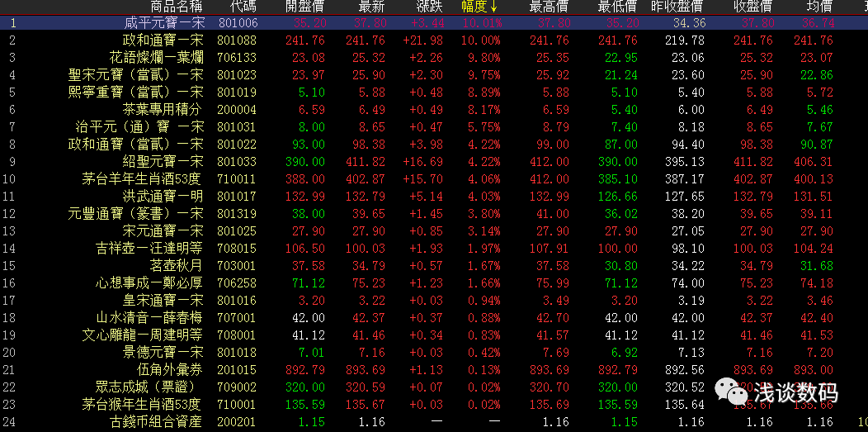Click the 10.00% change value
The image size is (868, 432).
click(482, 40)
